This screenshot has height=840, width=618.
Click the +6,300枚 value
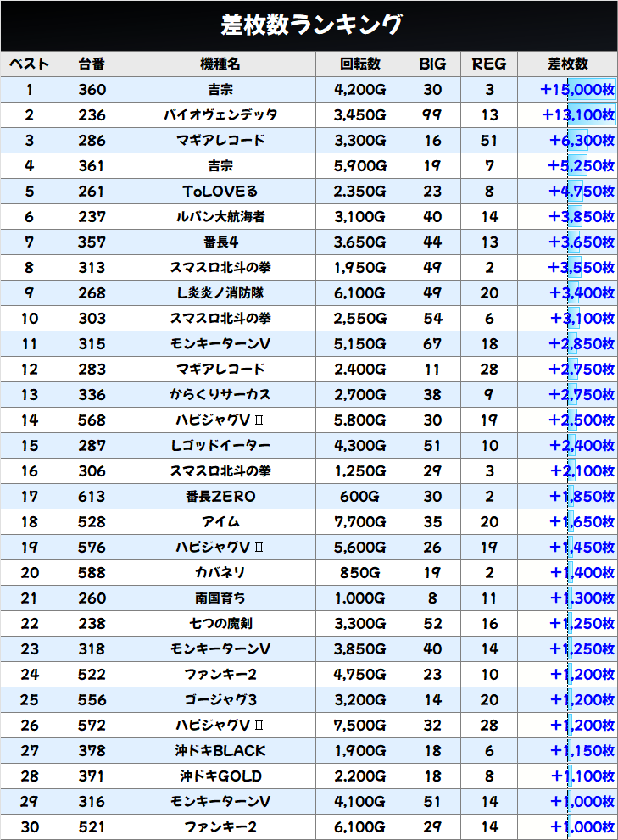(582, 141)
